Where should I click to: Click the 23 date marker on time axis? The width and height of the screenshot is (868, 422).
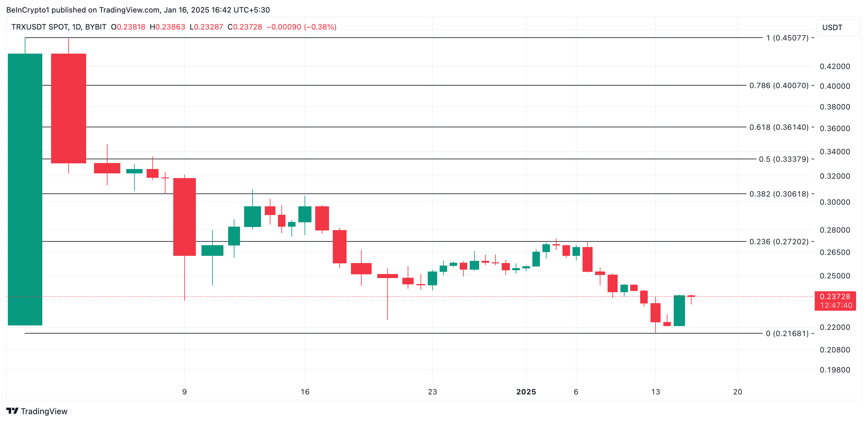click(432, 392)
